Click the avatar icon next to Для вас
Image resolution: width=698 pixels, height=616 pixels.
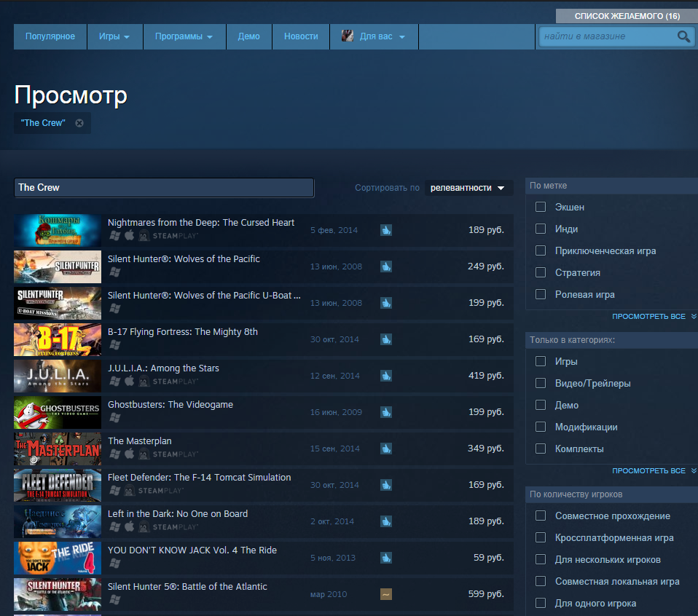coord(348,36)
